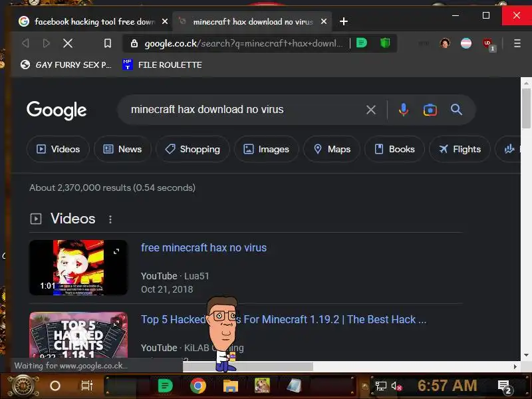
Task: Open 'free minecraft hax no virus' result
Action: click(203, 247)
